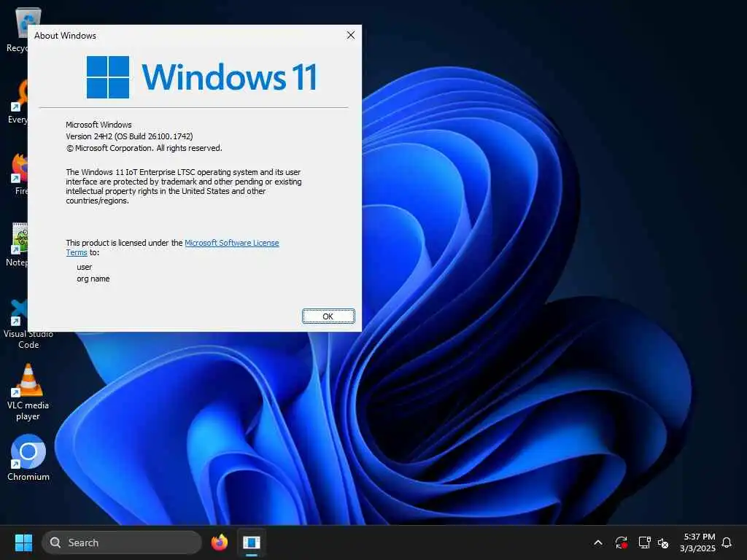Image resolution: width=747 pixels, height=560 pixels.
Task: Select the Notepad++ desktop shortcut
Action: click(18, 245)
